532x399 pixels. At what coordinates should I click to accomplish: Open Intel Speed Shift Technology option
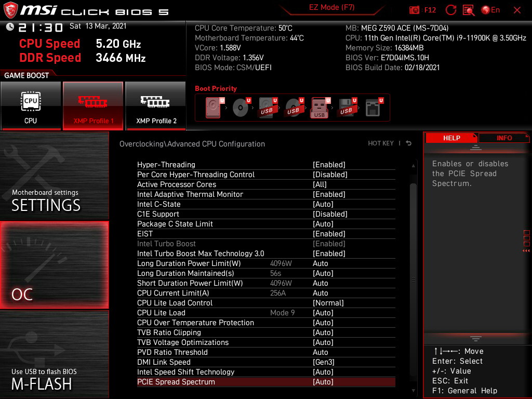(266, 372)
